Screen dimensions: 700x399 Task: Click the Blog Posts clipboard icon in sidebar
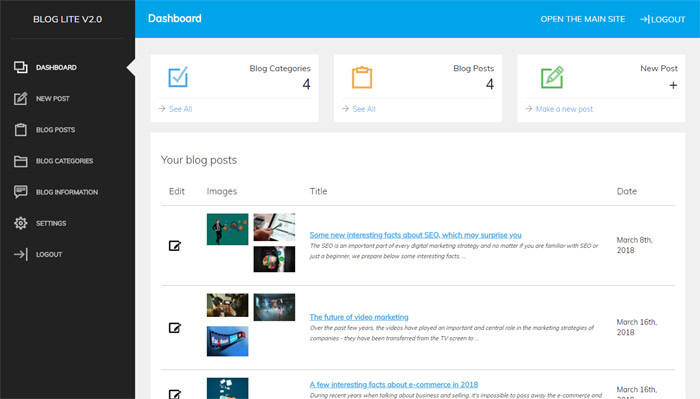pyautogui.click(x=21, y=130)
